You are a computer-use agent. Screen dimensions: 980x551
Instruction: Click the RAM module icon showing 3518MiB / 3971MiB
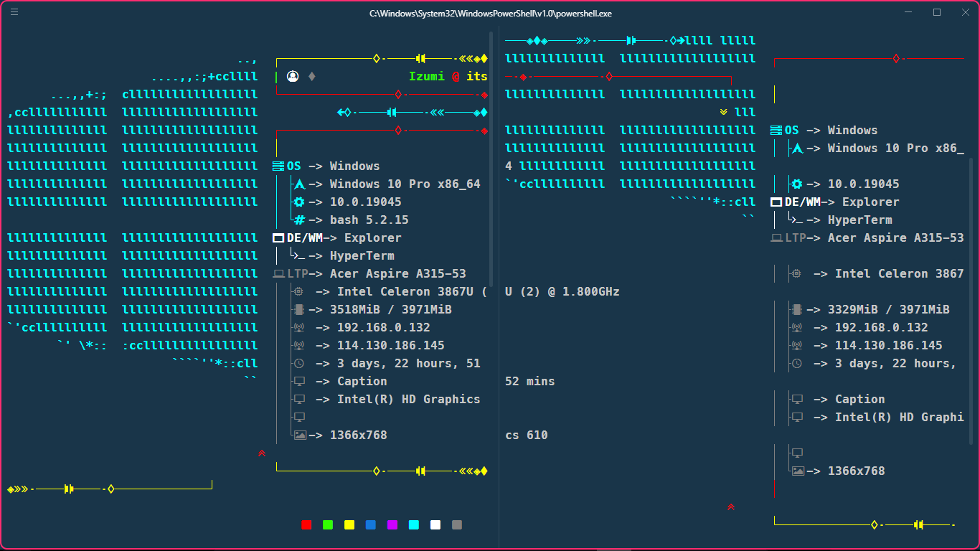point(300,309)
